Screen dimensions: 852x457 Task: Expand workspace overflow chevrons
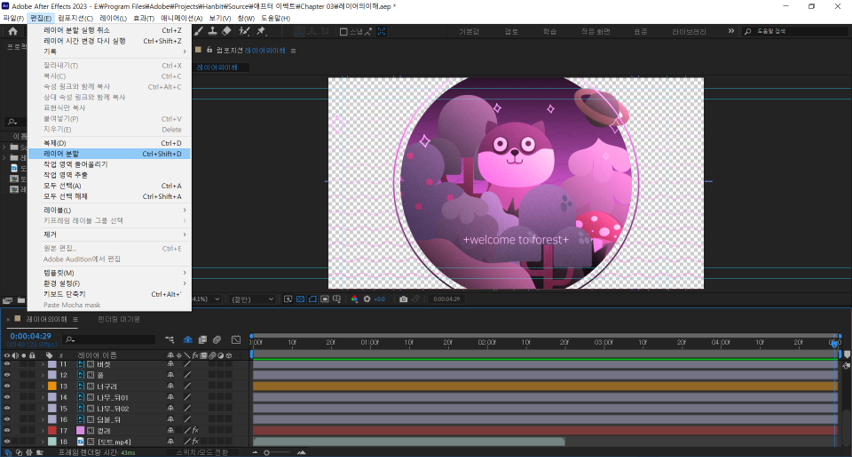pyautogui.click(x=731, y=31)
